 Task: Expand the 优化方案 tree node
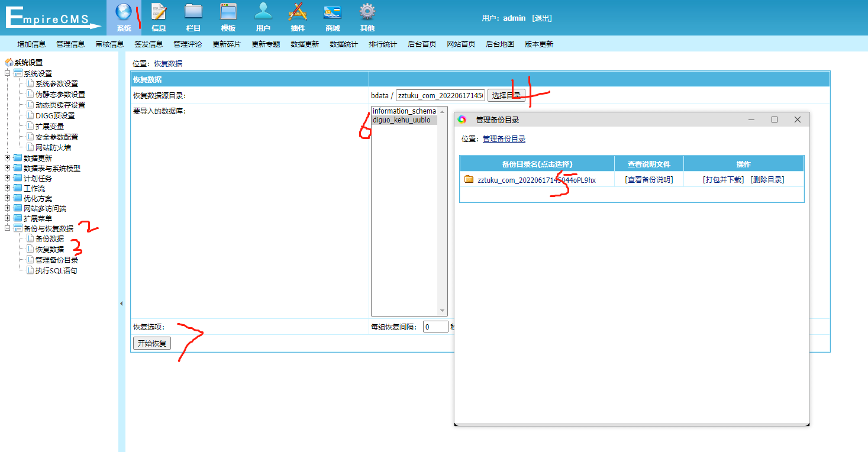pyautogui.click(x=7, y=198)
